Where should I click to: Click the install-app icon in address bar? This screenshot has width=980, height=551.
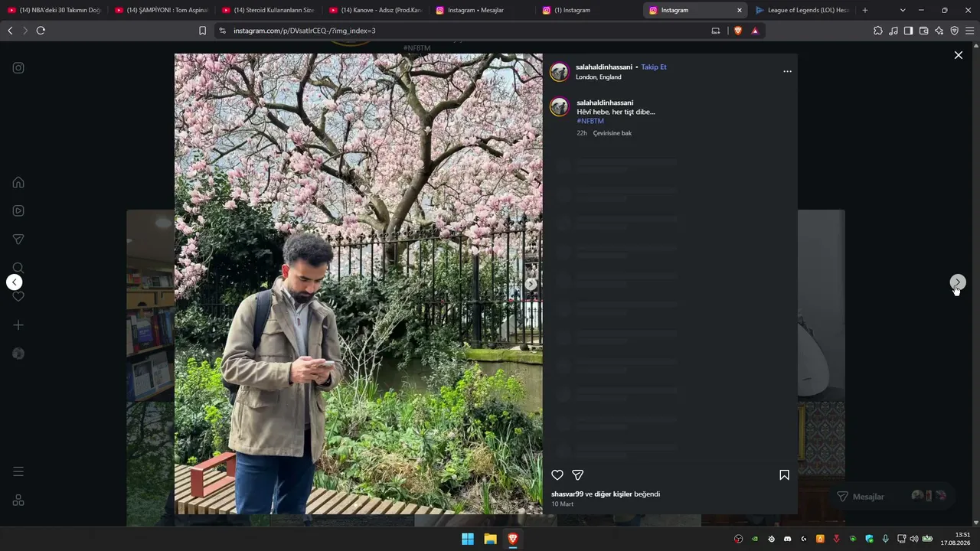[x=716, y=31]
